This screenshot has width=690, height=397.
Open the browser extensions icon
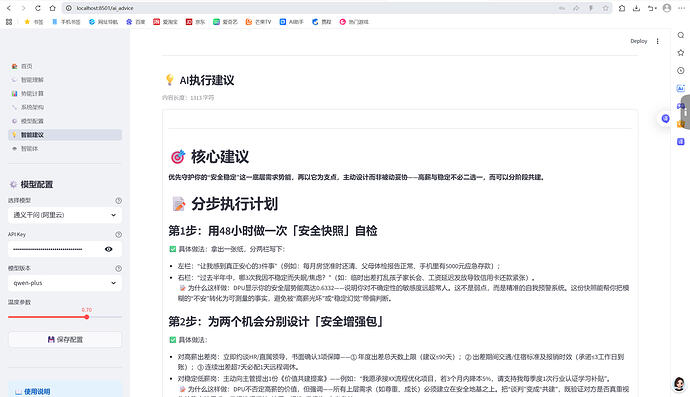tap(622, 8)
